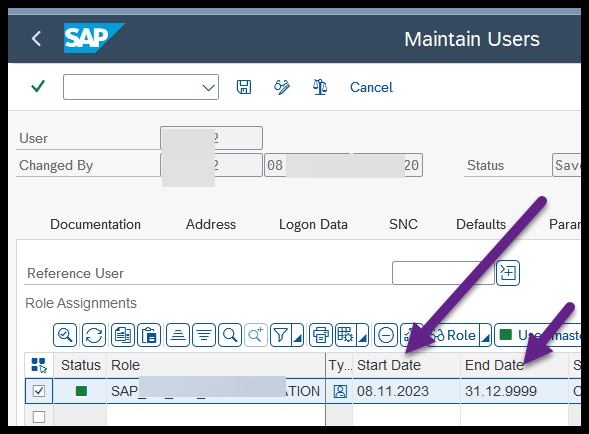The height and width of the screenshot is (434, 589).
Task: Click the back arrow in header
Action: (x=36, y=39)
